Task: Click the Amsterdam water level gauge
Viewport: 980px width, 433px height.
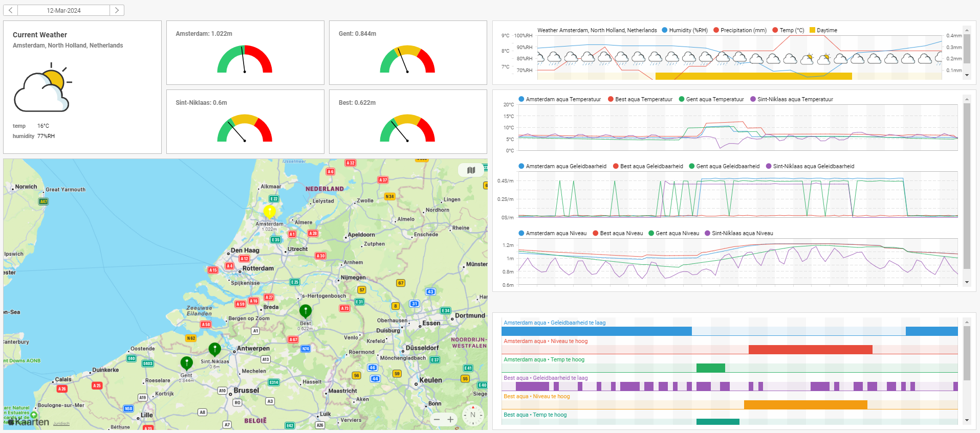Action: pyautogui.click(x=245, y=59)
